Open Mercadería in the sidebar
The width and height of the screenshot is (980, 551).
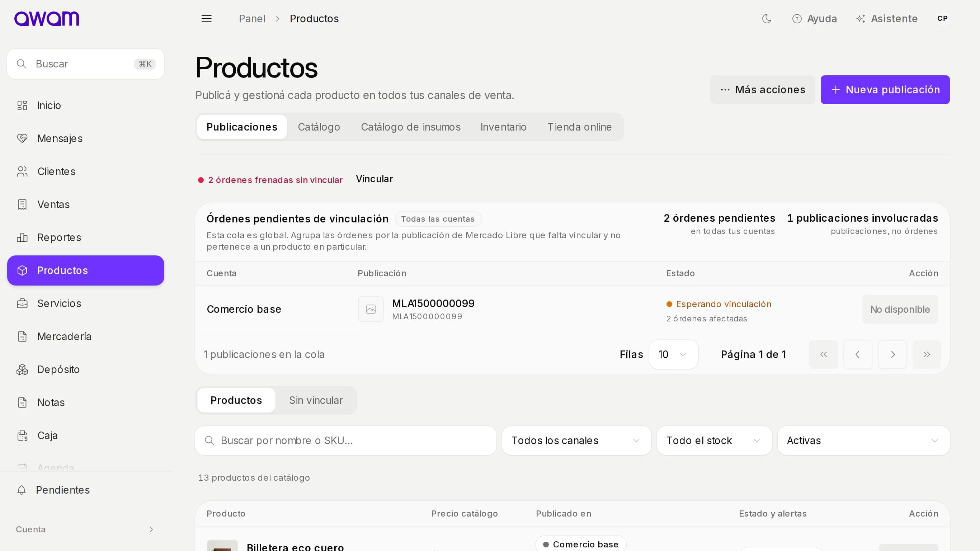pos(86,336)
